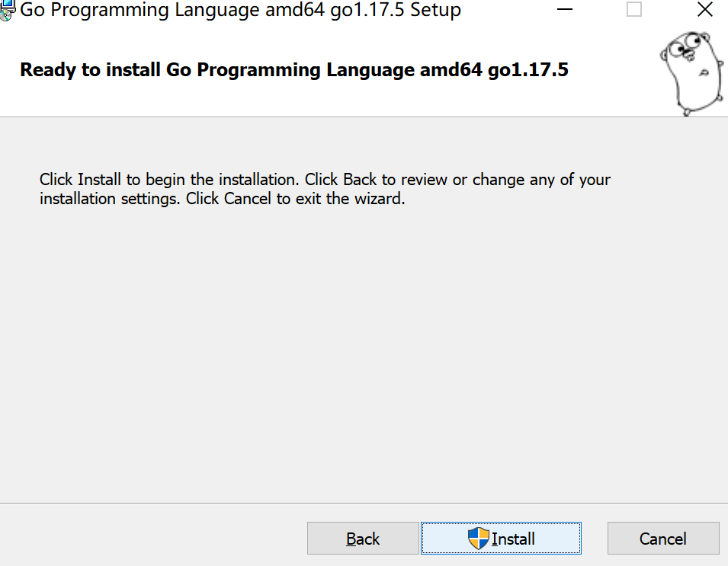Click the 'Ready to install Go' heading
The width and height of the screenshot is (728, 566).
293,70
